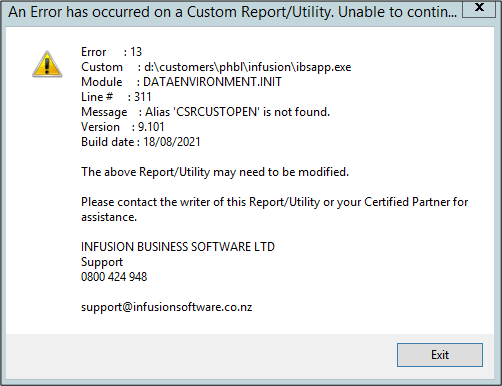Close the error dialog with X

click(479, 8)
